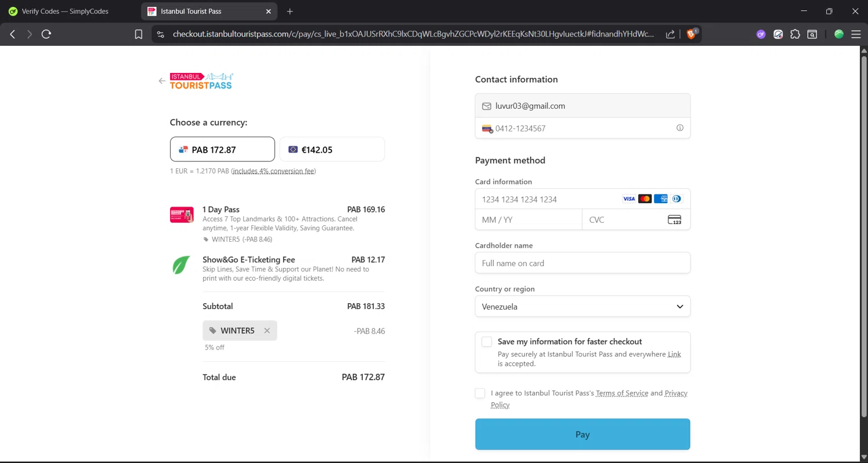Image resolution: width=868 pixels, height=463 pixels.
Task: Open the browser hamburger menu
Action: coord(856,34)
